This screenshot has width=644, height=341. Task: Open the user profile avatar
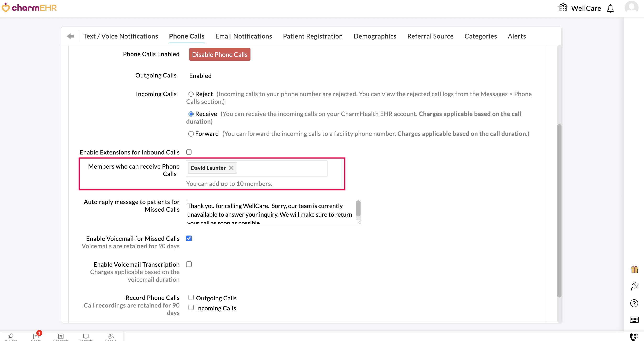pos(631,7)
